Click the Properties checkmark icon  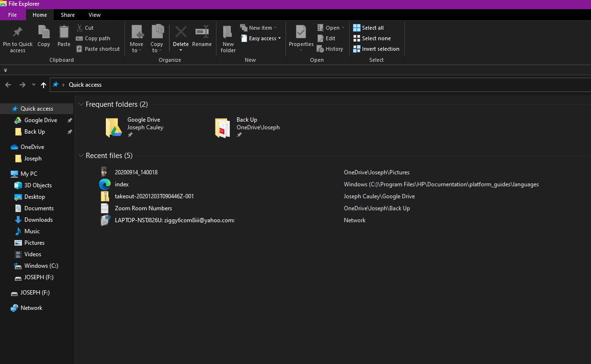point(301,32)
